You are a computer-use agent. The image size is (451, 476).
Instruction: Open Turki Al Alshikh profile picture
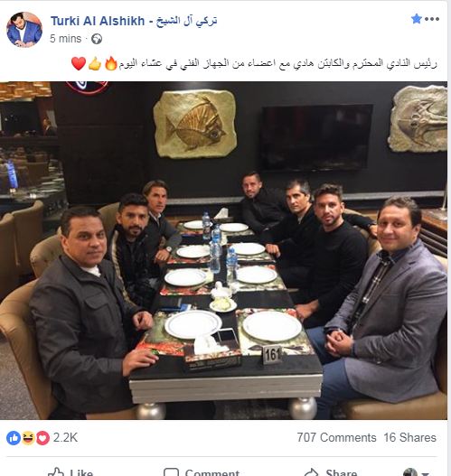click(x=24, y=30)
